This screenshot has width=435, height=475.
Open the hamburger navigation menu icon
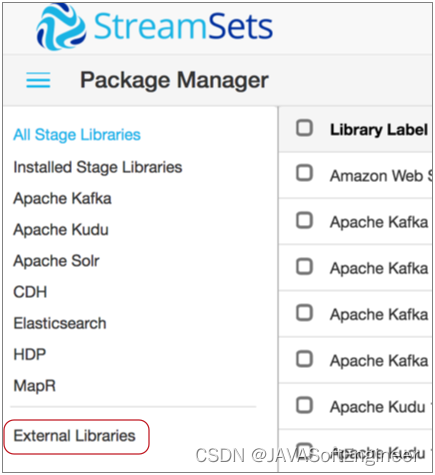point(38,80)
